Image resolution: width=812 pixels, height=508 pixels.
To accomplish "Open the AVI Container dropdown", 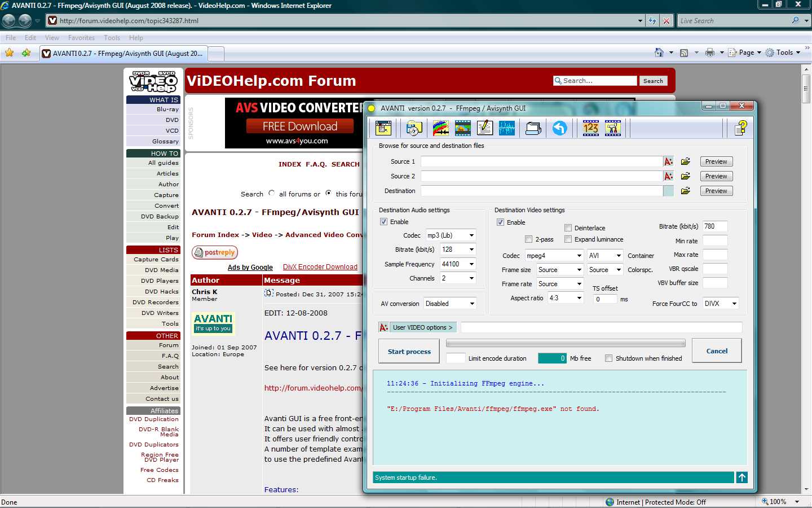I will click(605, 256).
